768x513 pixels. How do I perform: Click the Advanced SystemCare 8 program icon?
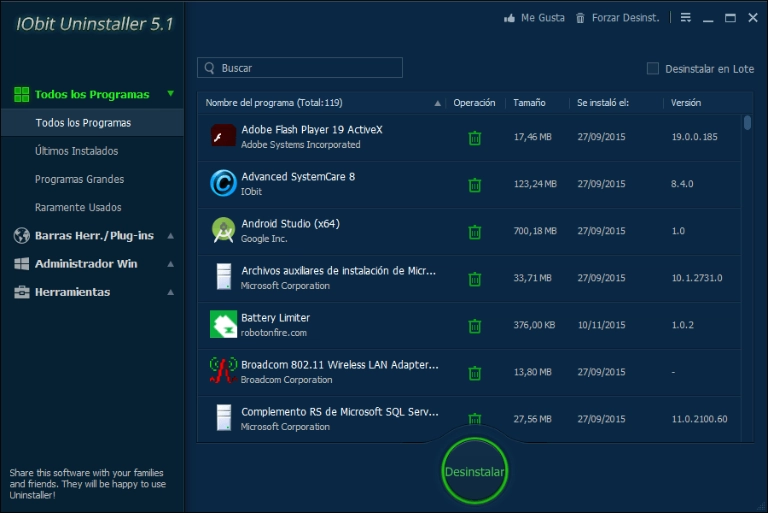coord(223,183)
